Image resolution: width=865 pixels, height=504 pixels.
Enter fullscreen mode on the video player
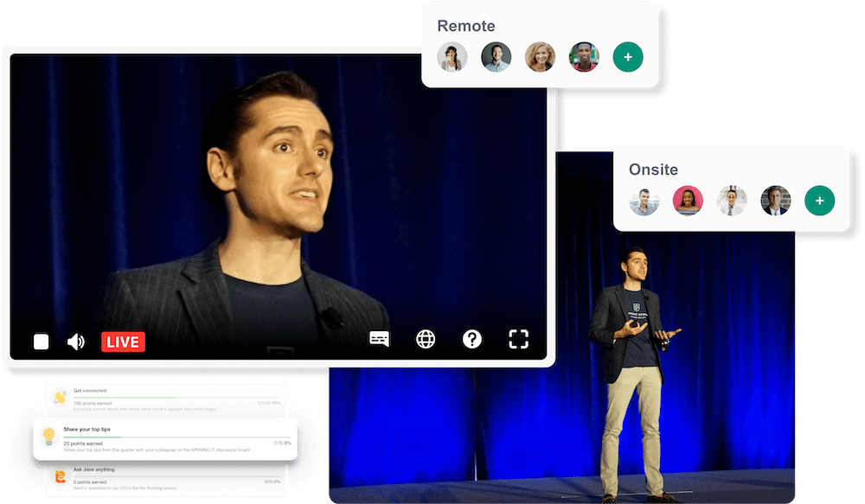[x=518, y=339]
